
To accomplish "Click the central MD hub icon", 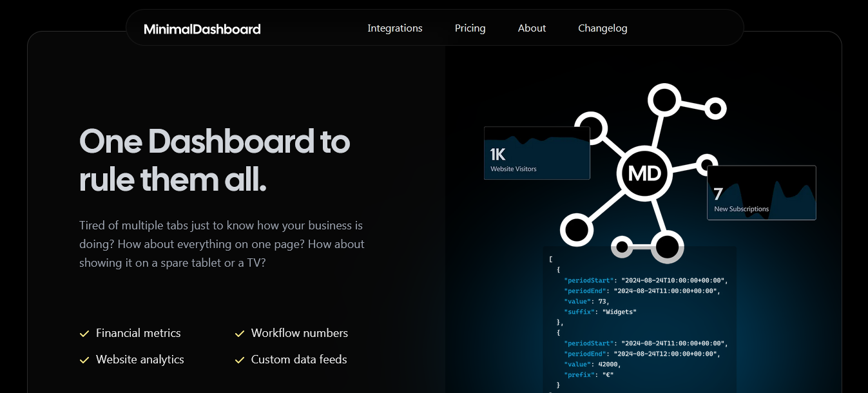I will [644, 173].
